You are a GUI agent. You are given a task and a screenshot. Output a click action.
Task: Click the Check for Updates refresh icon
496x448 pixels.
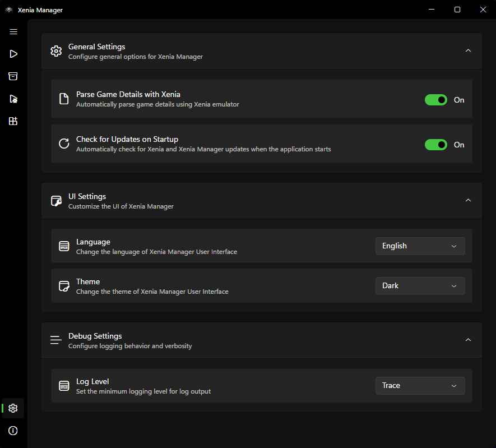click(64, 144)
